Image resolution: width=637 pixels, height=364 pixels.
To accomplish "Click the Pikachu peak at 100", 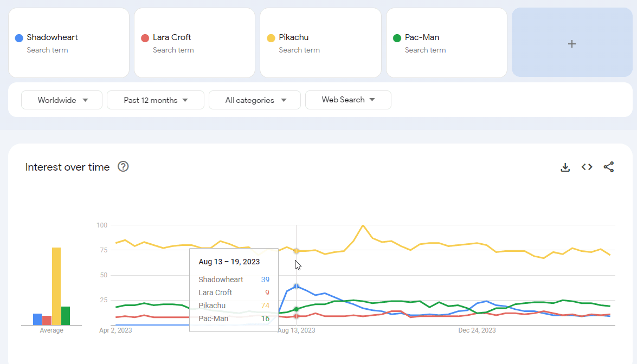I will coord(363,225).
